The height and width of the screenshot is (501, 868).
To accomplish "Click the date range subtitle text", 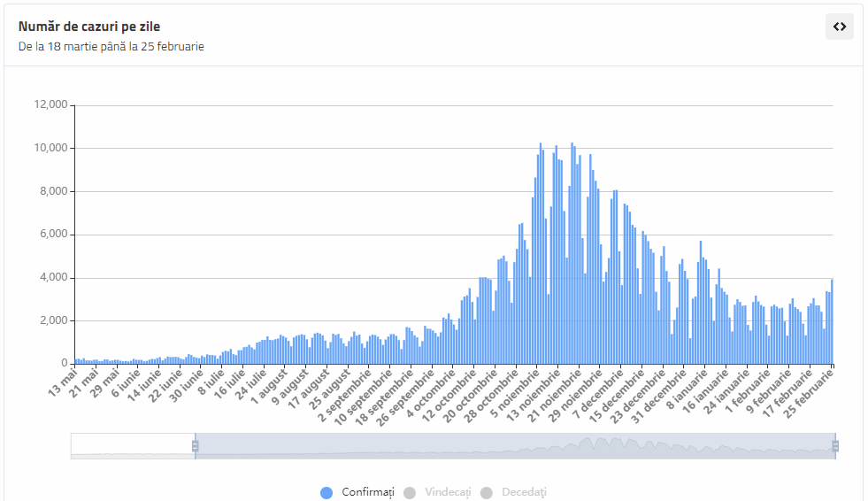I will click(x=111, y=46).
